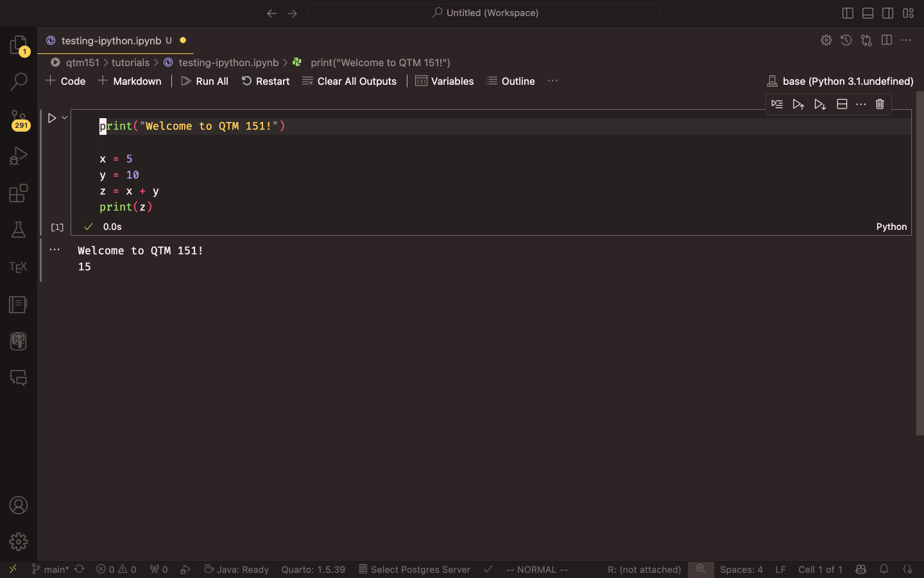924x578 pixels.
Task: Click the vertical editor scrollbar
Action: coord(920,263)
